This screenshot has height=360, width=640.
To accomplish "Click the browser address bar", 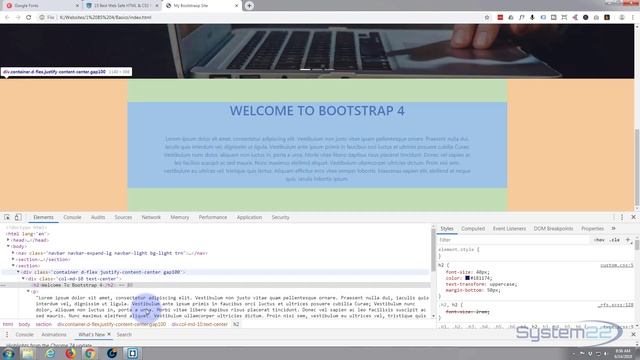I will click(261, 18).
